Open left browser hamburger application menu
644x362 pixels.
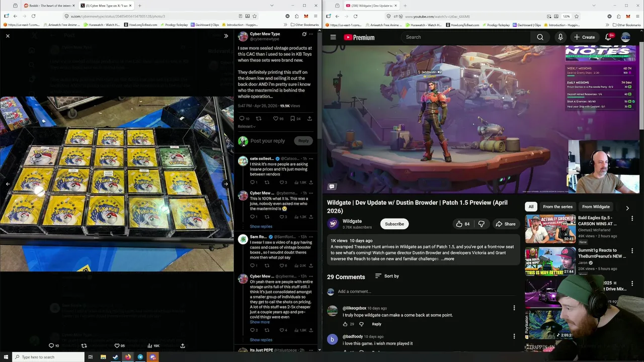[315, 16]
